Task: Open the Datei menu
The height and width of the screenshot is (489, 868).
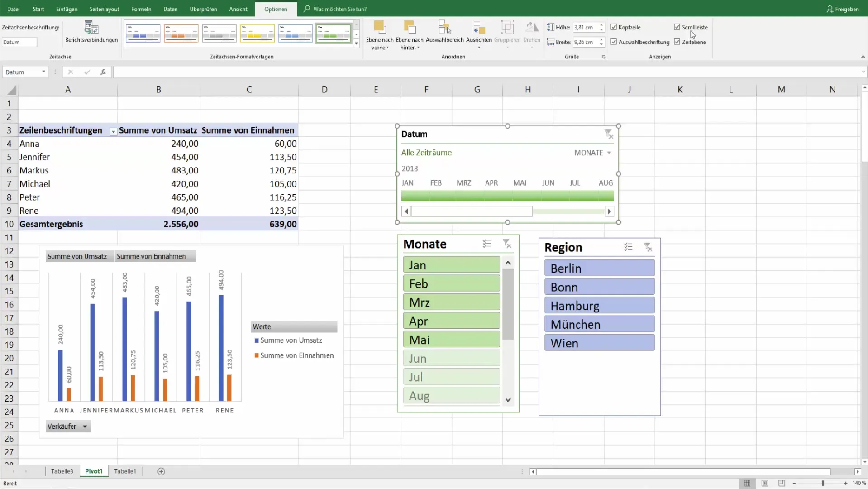Action: [x=13, y=9]
